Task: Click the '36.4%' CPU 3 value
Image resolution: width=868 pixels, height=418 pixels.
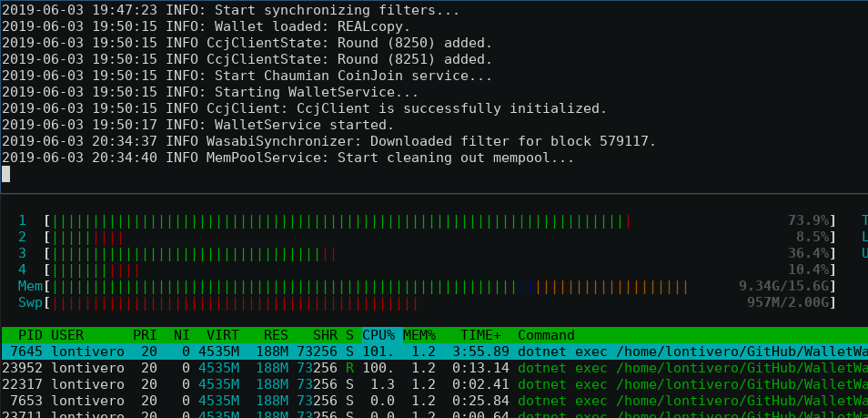Action: coord(809,254)
